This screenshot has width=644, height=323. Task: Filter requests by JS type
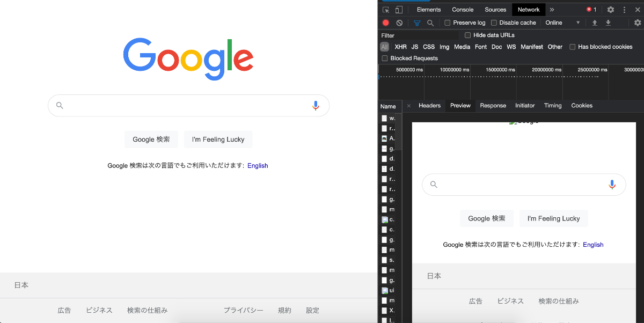(415, 47)
